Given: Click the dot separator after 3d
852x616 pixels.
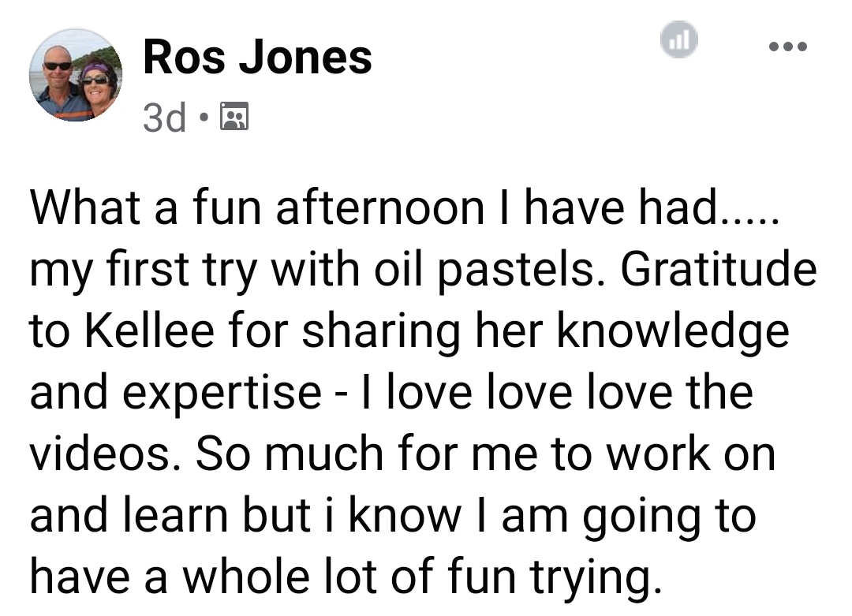Looking at the screenshot, I should (x=204, y=117).
